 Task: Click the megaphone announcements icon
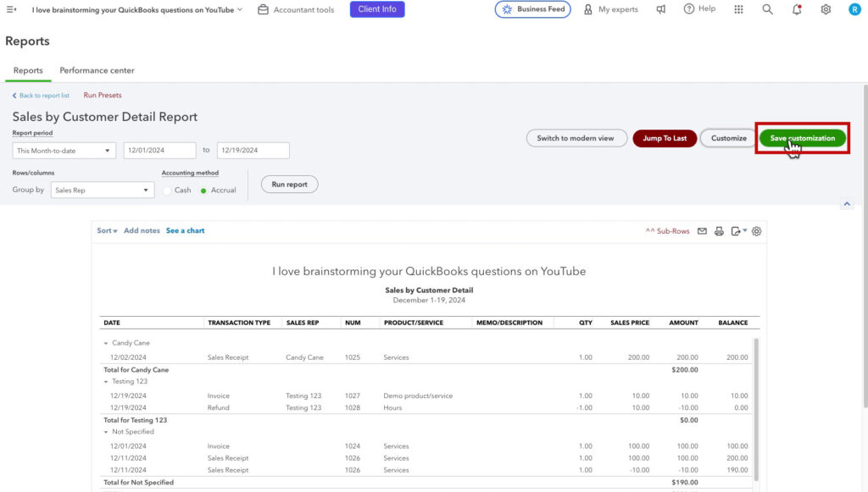[662, 9]
